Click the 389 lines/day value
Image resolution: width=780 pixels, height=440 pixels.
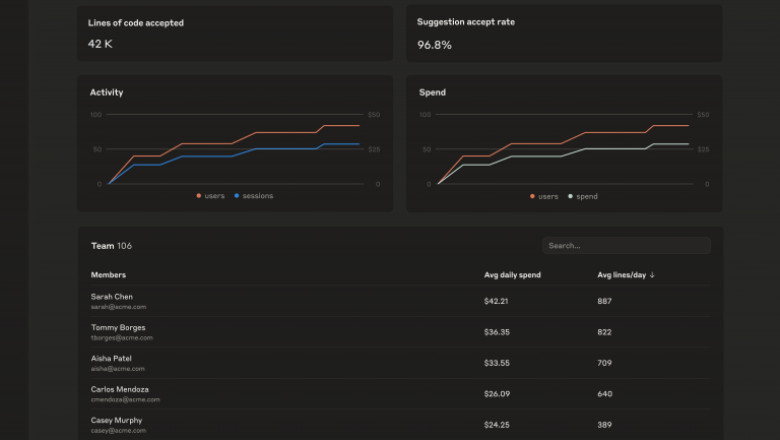tap(604, 425)
